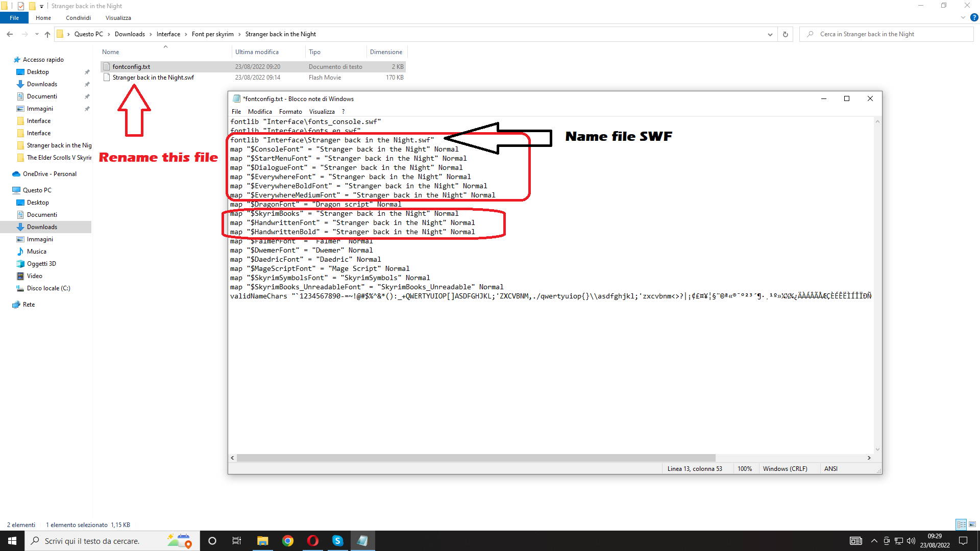Image resolution: width=980 pixels, height=551 pixels.
Task: Open the Condividi ribbon tab
Action: tap(78, 18)
